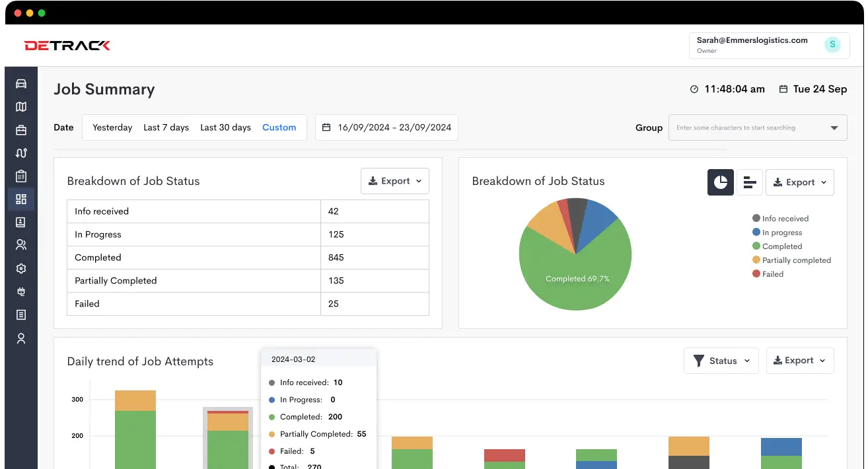Viewport: 868px width, 469px height.
Task: Open the Group search dropdown arrow
Action: 834,128
